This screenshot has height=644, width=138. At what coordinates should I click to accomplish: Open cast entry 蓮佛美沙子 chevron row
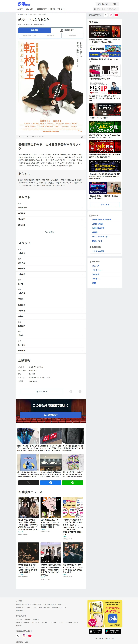[x=51, y=207]
